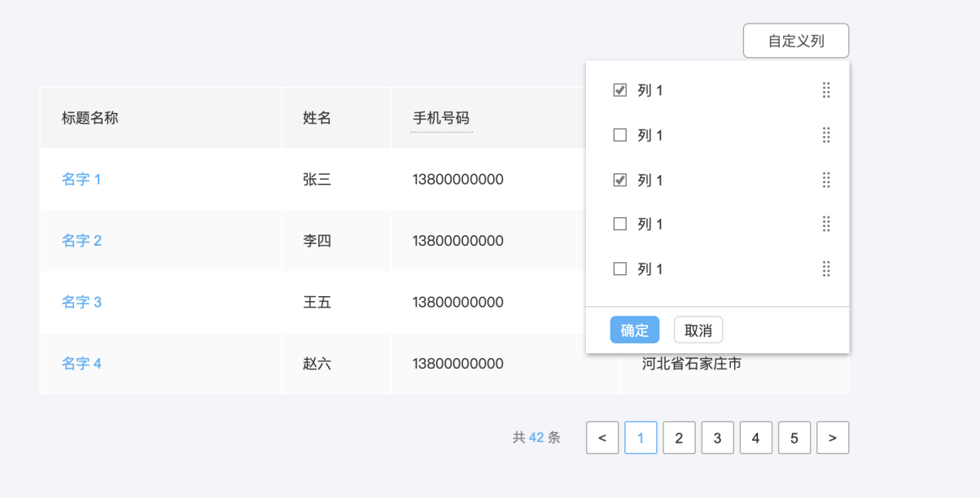Open the 名字 3 link
Image resolution: width=980 pixels, height=498 pixels.
click(81, 302)
